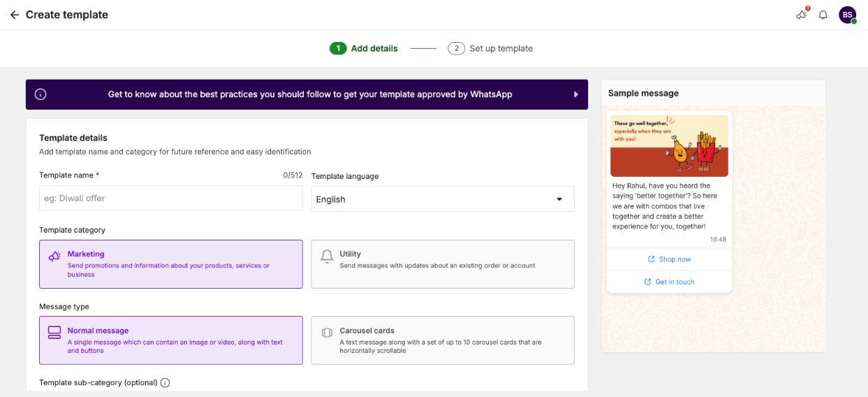Click the 0/512 character counter
868x397 pixels.
(293, 175)
